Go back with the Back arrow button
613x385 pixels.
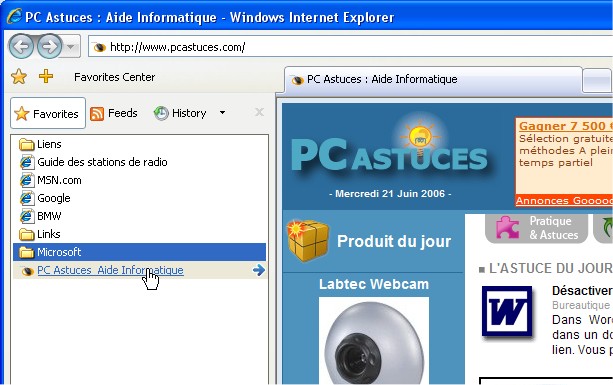click(x=21, y=47)
